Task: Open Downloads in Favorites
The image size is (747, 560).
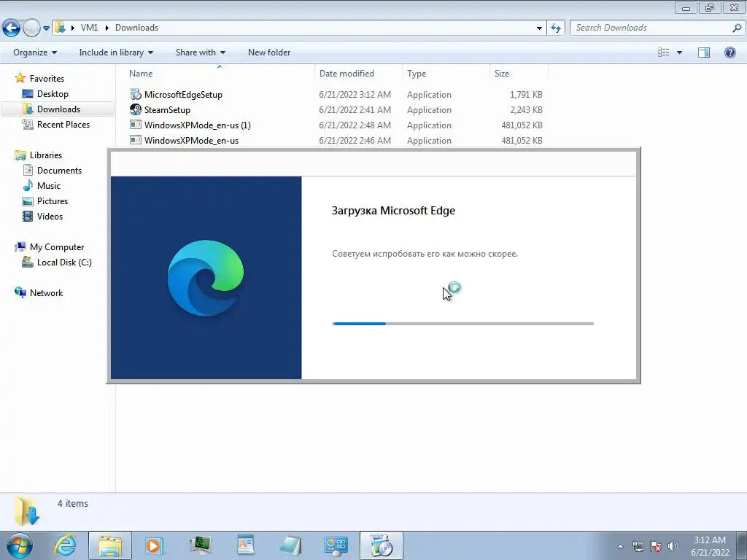Action: [x=58, y=109]
